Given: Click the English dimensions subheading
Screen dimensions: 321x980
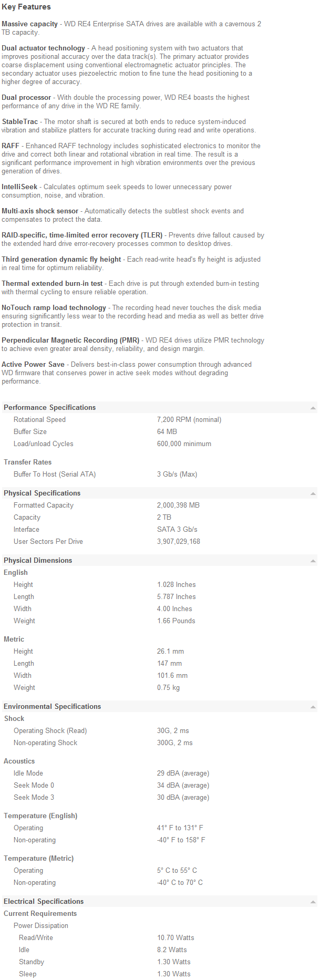Looking at the screenshot, I should click(x=15, y=572).
